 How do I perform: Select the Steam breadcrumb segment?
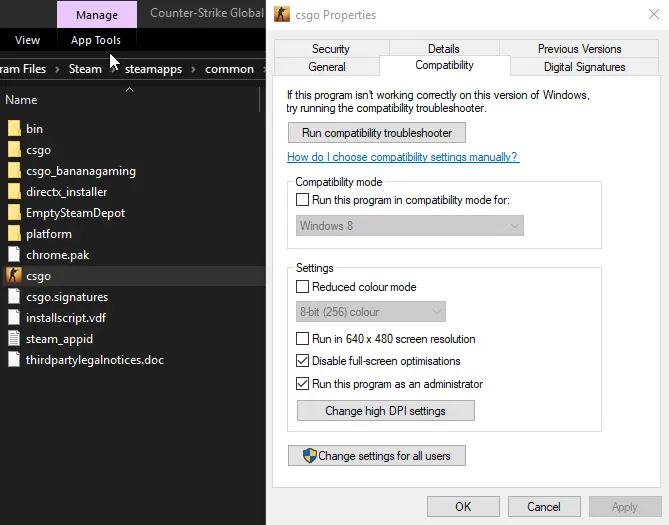(85, 69)
